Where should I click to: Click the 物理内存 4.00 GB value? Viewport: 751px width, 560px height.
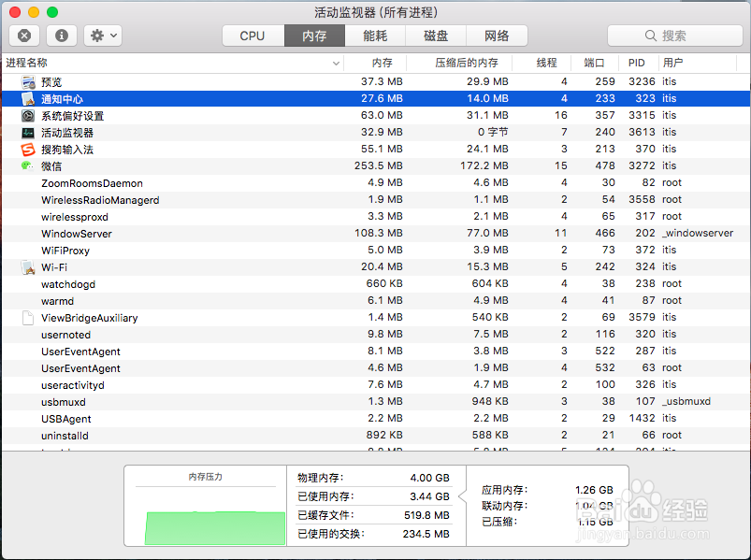click(x=429, y=478)
